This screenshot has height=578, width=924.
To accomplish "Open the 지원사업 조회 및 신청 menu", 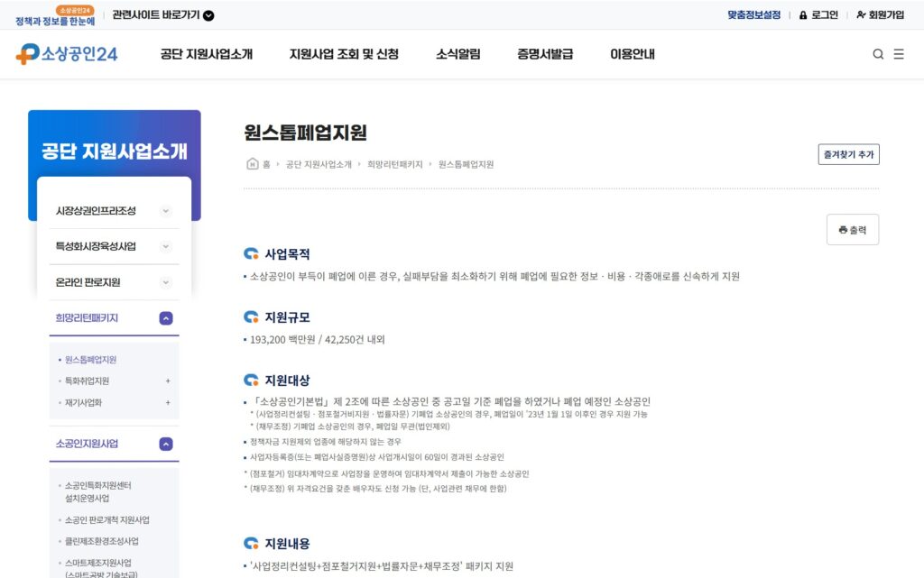I will (345, 54).
